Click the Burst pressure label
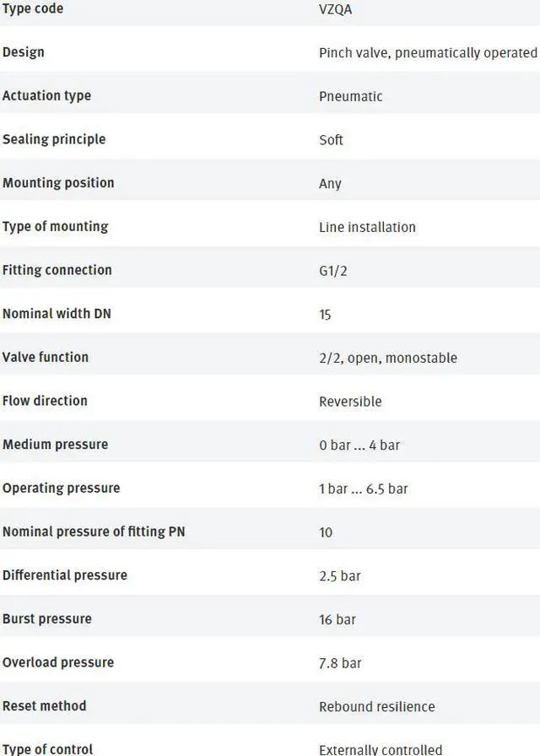Image resolution: width=540 pixels, height=756 pixels. (x=47, y=618)
